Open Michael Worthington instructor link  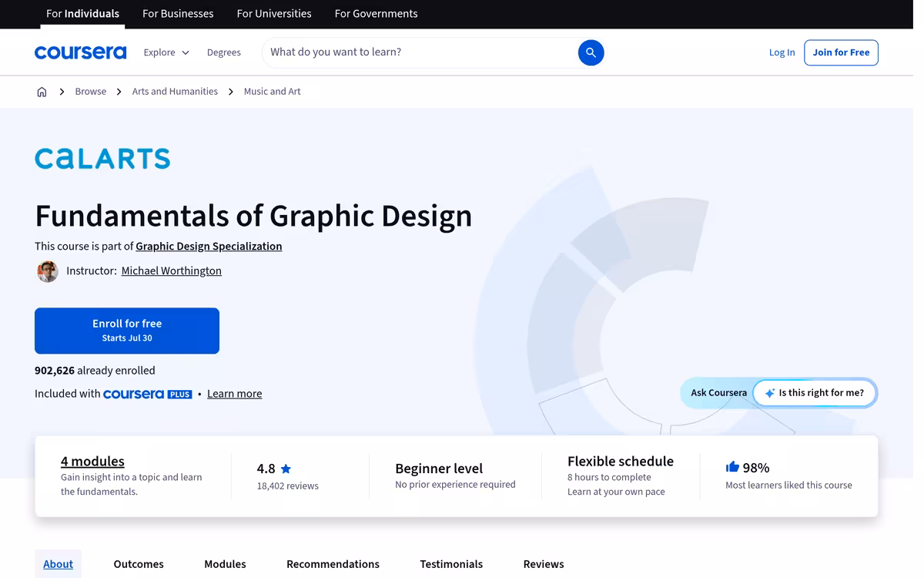172,271
